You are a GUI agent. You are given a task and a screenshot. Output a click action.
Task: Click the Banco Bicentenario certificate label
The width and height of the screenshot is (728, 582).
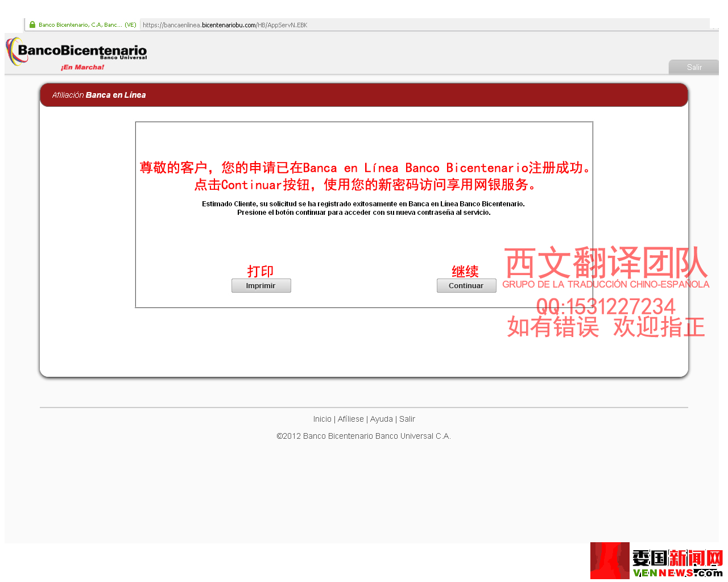click(x=88, y=25)
